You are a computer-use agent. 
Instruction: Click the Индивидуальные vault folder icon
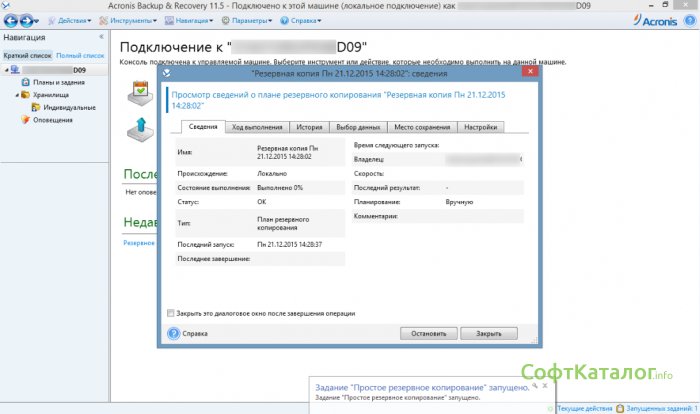(x=35, y=107)
